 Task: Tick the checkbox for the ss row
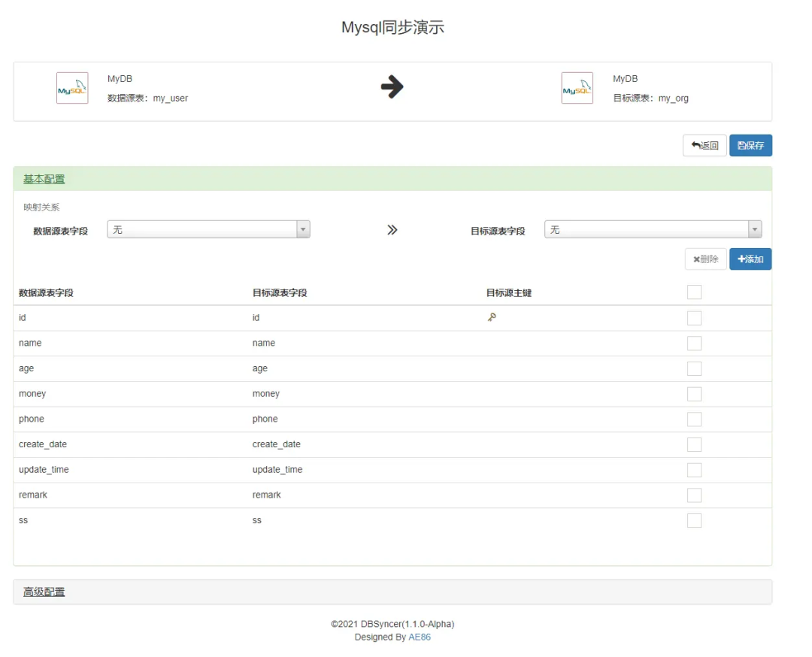(x=694, y=521)
